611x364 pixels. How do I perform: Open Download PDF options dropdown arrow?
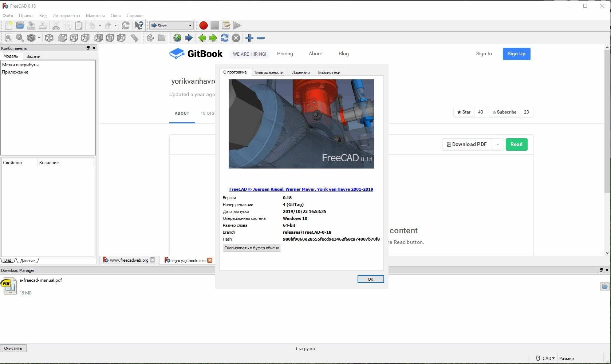(497, 145)
